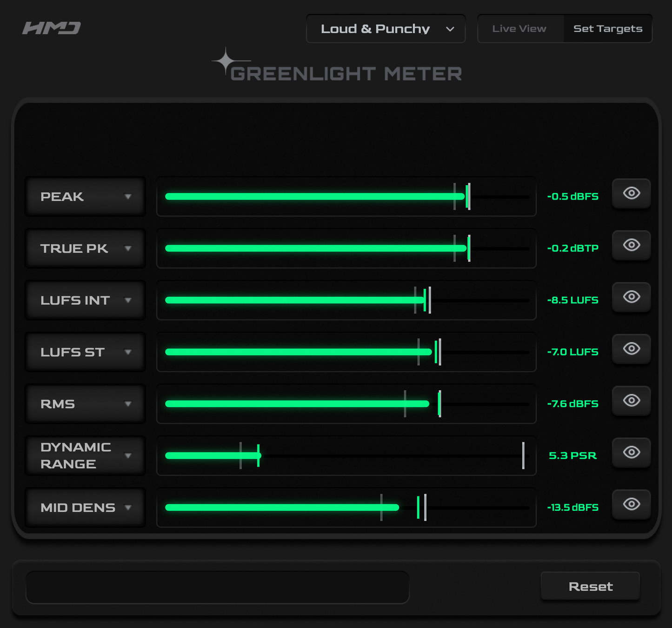Click the TRUE PK level meter bar
The image size is (672, 628).
tap(346, 248)
